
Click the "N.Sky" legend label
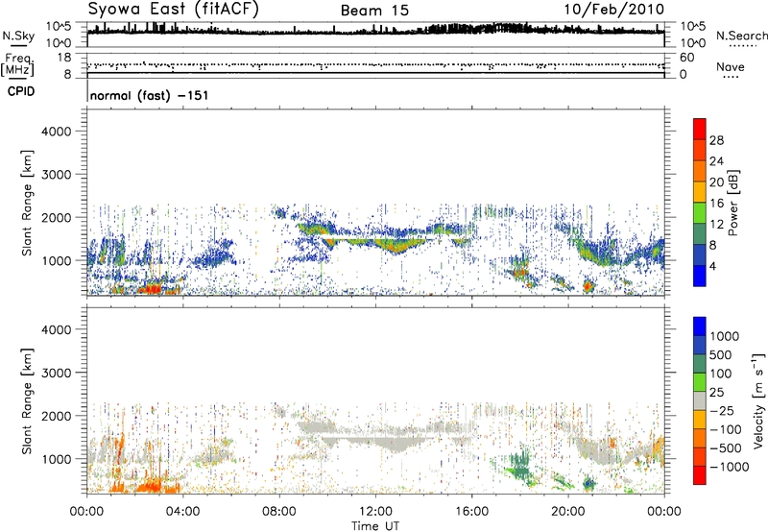(18, 36)
